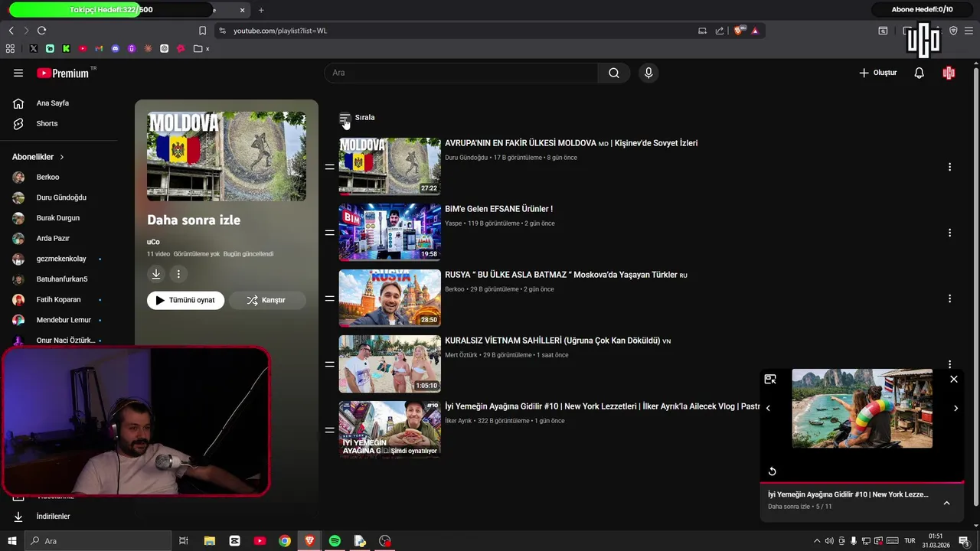Click the Tümünü oynat button
The height and width of the screenshot is (551, 980).
click(185, 300)
